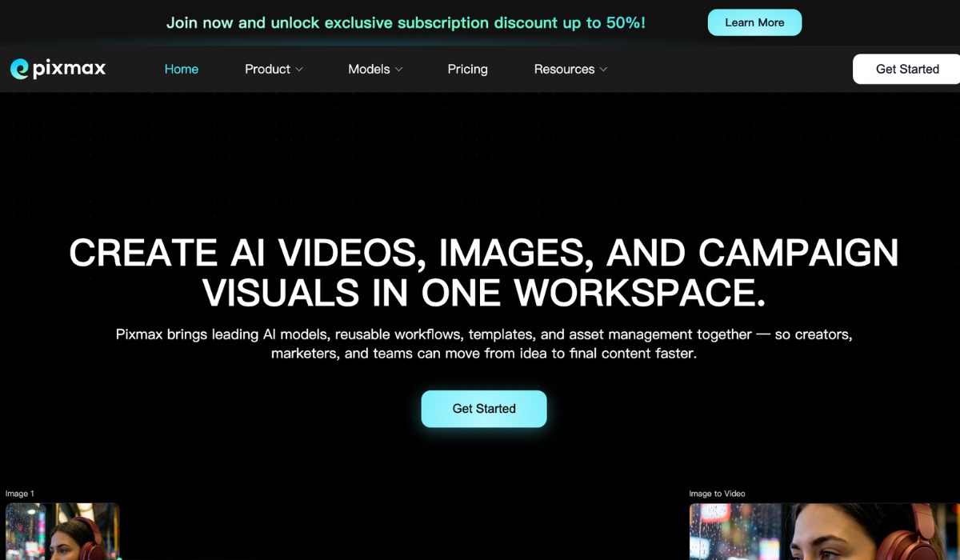Expand the Product chevron arrow

point(299,70)
